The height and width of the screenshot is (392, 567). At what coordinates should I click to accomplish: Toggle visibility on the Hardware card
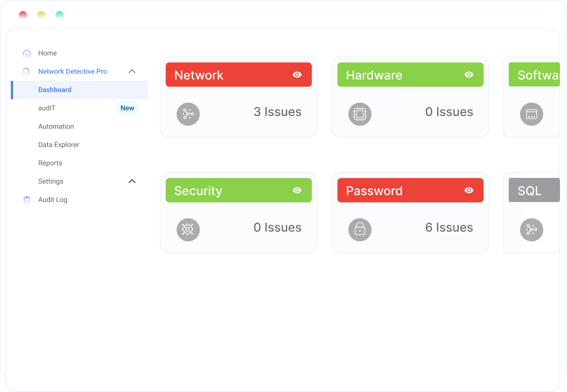(x=468, y=75)
